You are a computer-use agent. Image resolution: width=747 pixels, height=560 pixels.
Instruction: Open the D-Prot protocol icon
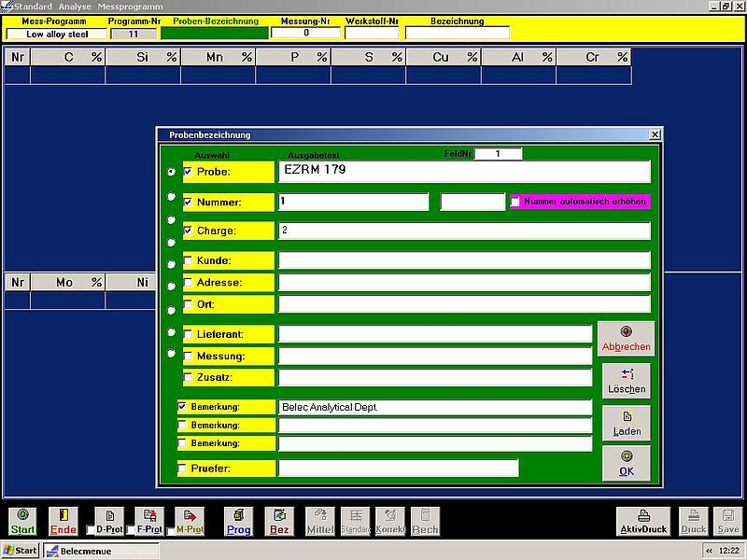point(109,522)
